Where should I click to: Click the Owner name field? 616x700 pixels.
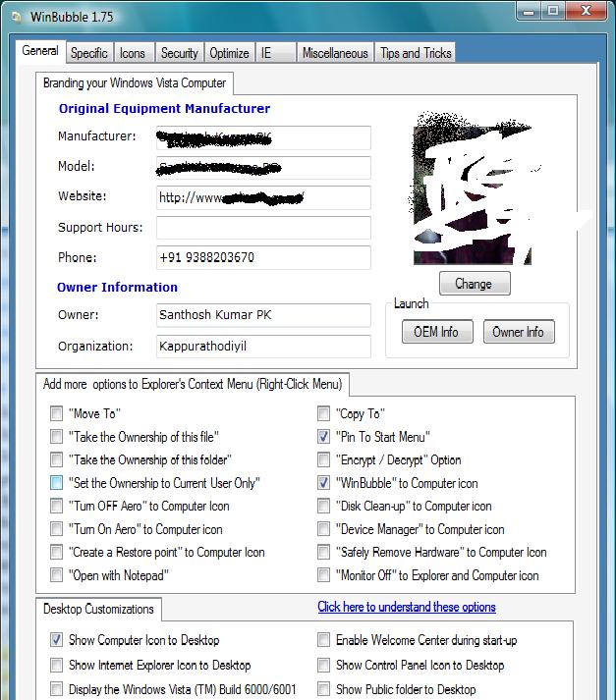click(263, 315)
